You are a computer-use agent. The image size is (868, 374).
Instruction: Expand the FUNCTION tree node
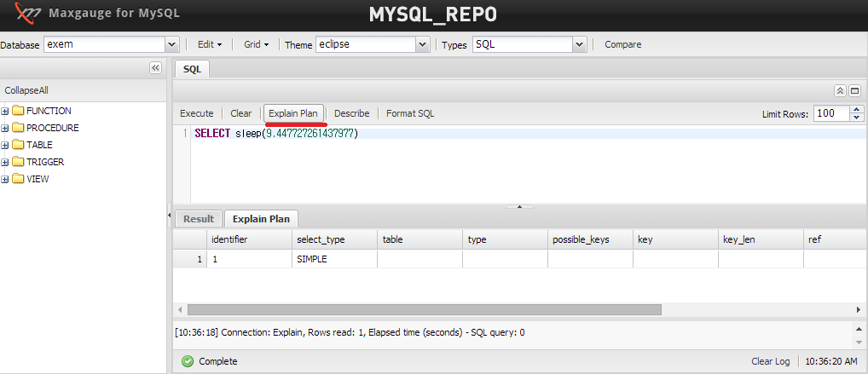pyautogui.click(x=5, y=112)
